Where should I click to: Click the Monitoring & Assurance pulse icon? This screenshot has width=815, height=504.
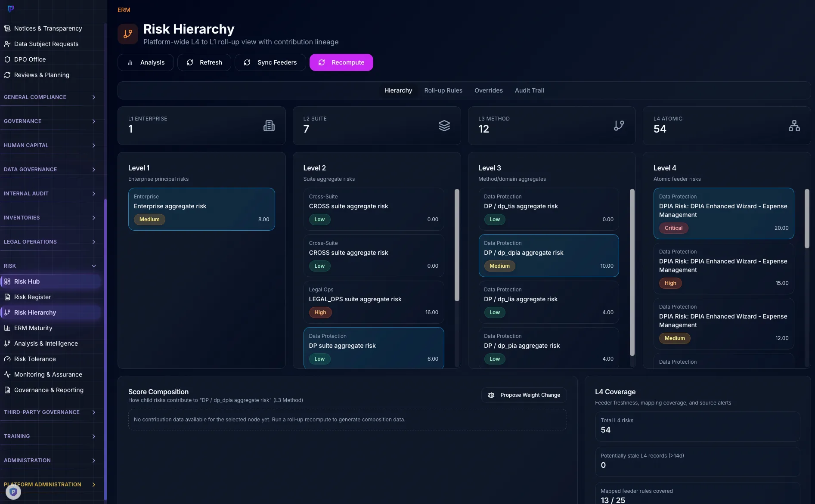pyautogui.click(x=7, y=374)
